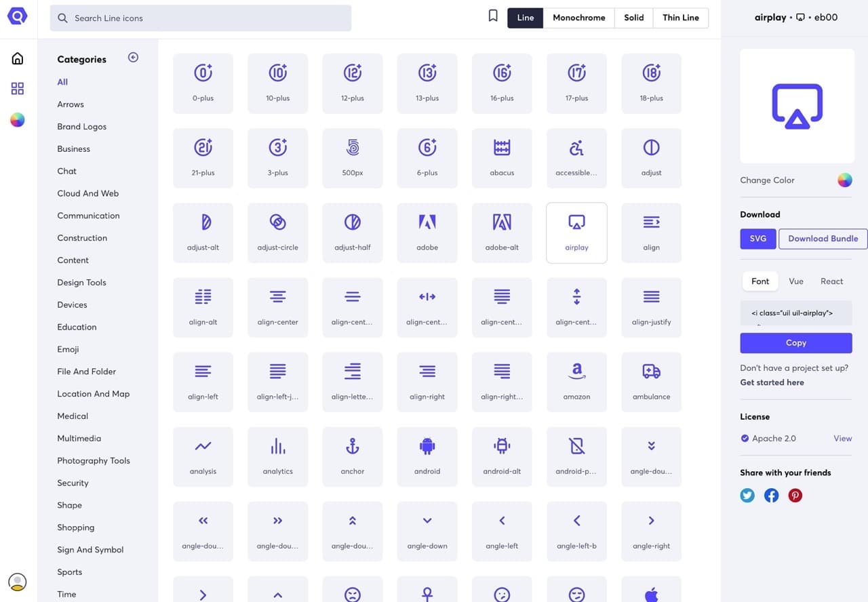Select the 0-plus icon card
This screenshot has height=602, width=868.
click(x=203, y=83)
